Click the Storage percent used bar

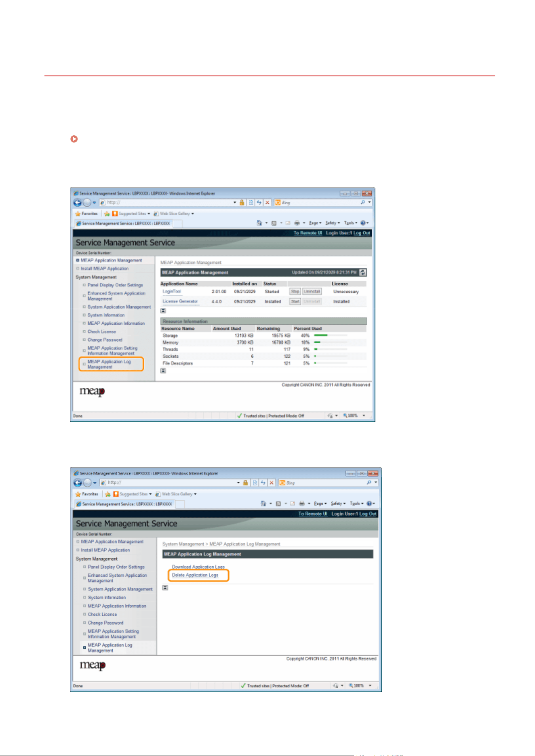coord(331,335)
